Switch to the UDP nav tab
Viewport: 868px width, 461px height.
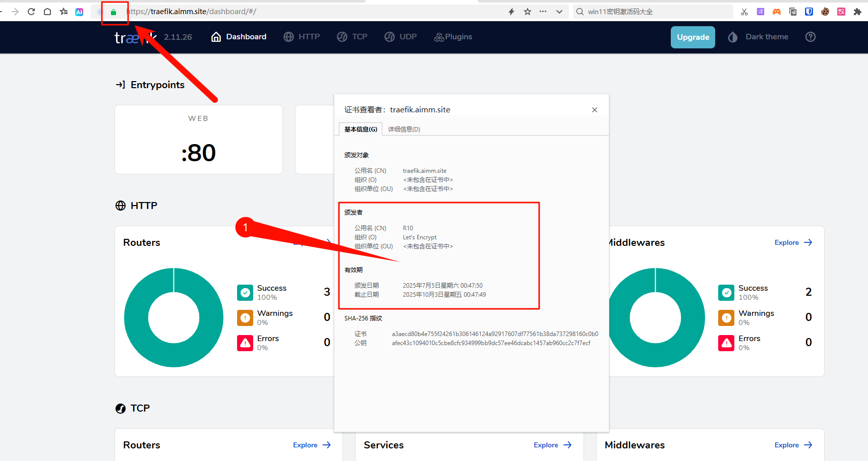pyautogui.click(x=400, y=37)
